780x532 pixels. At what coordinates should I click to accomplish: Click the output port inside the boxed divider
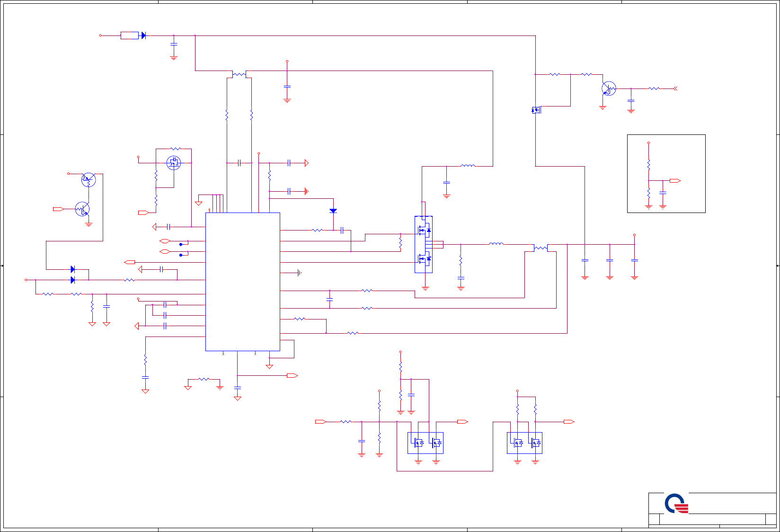point(675,181)
